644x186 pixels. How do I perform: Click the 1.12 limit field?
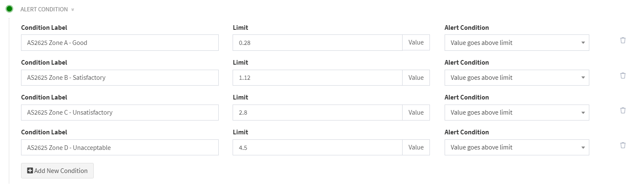pos(317,78)
